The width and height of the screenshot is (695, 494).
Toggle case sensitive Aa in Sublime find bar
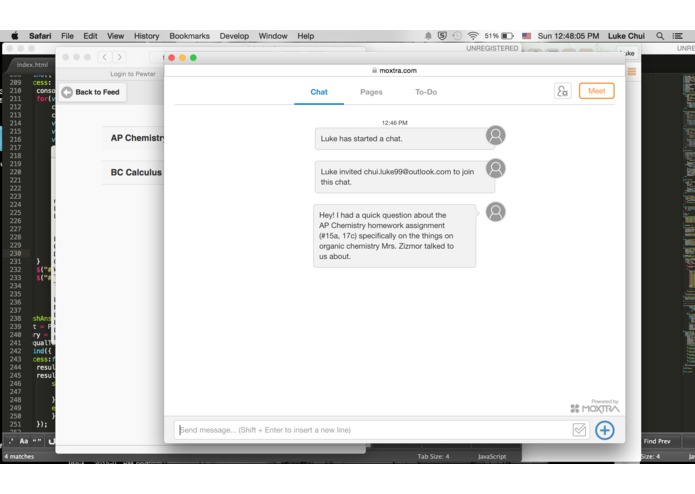tap(24, 441)
